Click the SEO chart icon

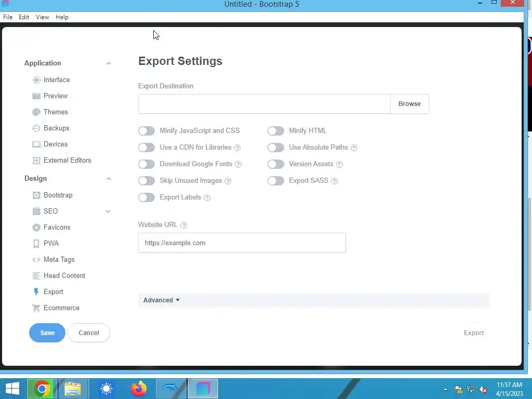click(x=36, y=211)
